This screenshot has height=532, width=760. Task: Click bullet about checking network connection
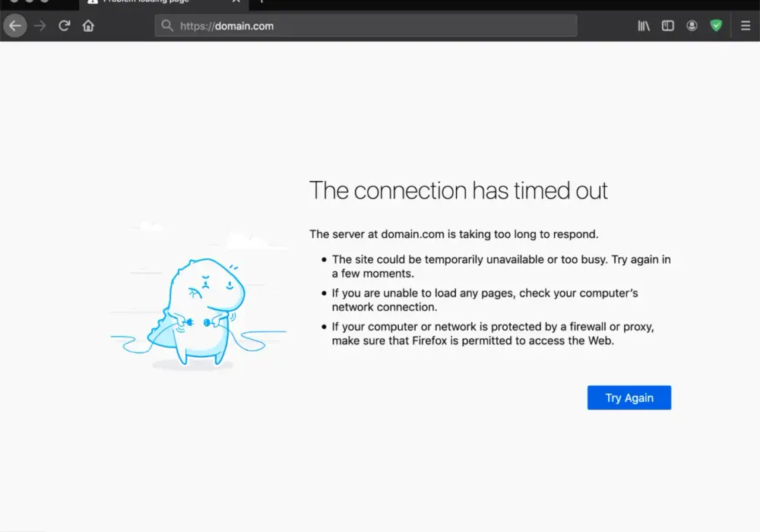(485, 300)
